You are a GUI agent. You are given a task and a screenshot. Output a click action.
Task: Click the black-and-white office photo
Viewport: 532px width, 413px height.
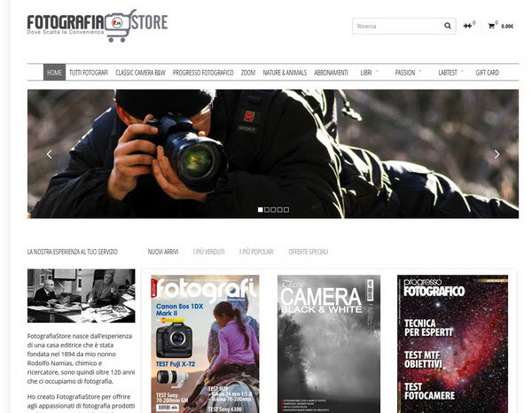point(81,296)
